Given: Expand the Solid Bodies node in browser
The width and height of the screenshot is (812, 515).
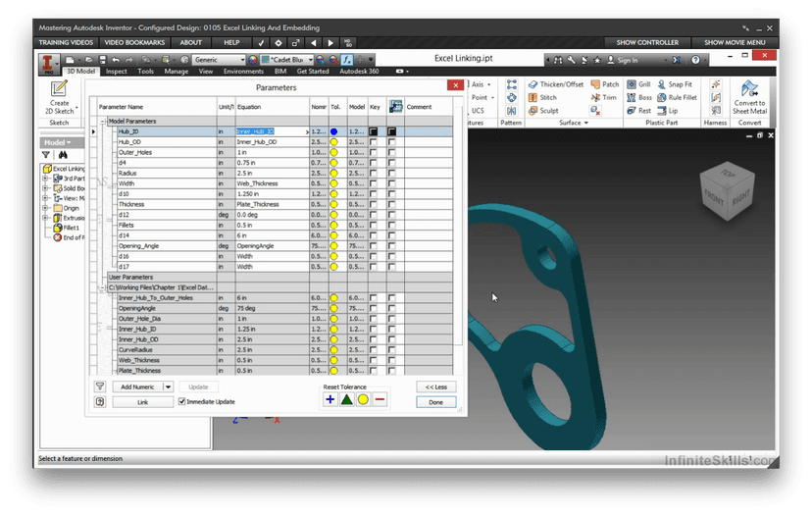Looking at the screenshot, I should click(x=45, y=188).
